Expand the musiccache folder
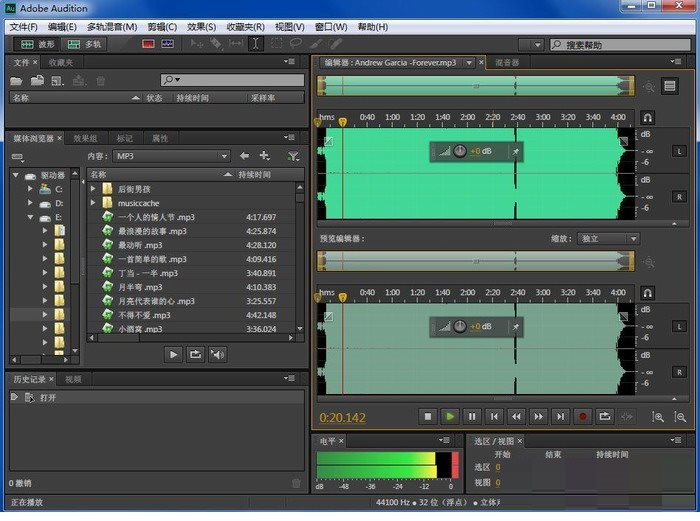The width and height of the screenshot is (700, 521). pyautogui.click(x=93, y=203)
